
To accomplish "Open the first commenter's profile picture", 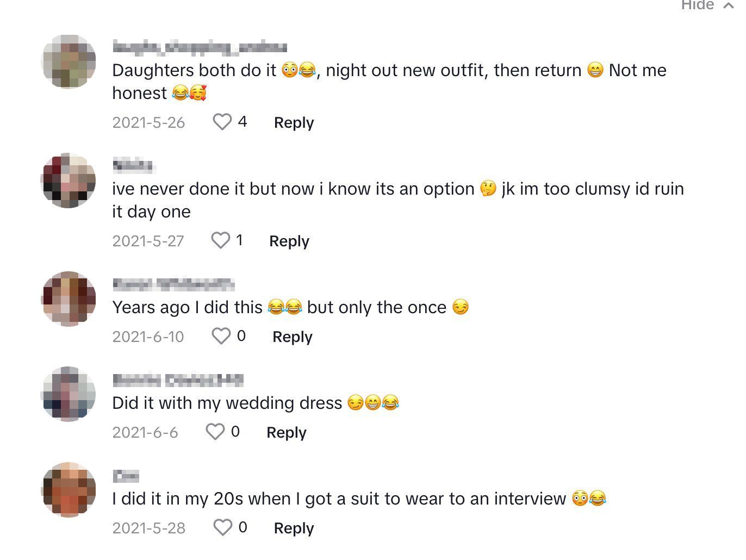I will [x=69, y=61].
